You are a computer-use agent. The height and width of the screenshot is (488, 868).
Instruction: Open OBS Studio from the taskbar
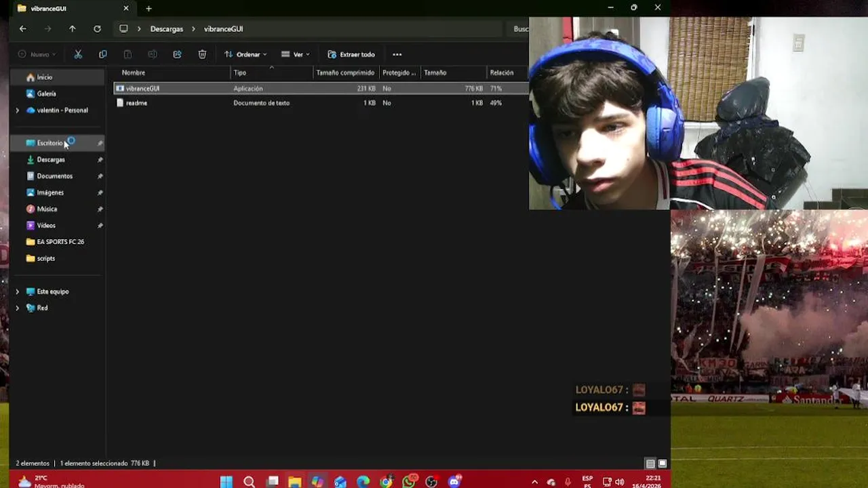click(431, 482)
